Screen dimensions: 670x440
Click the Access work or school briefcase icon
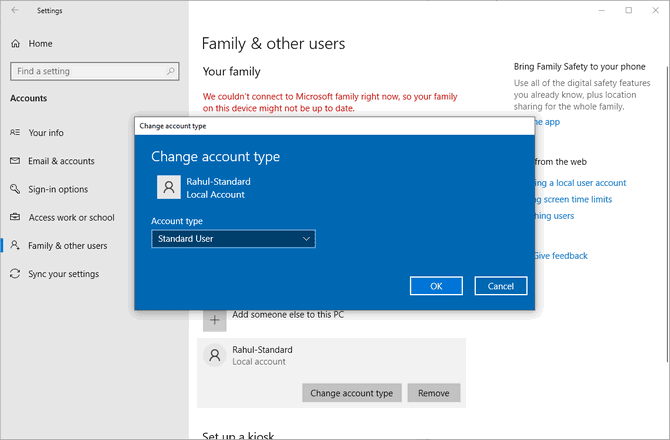point(16,217)
